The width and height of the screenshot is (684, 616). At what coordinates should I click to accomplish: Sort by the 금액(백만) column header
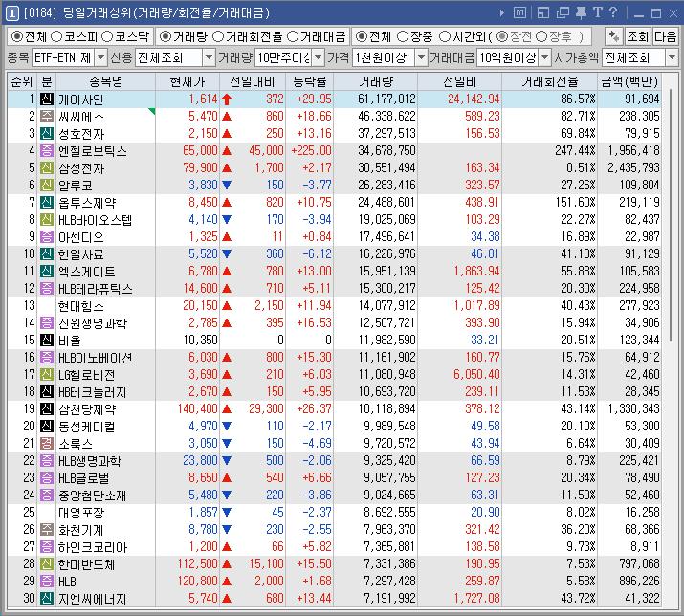[629, 81]
